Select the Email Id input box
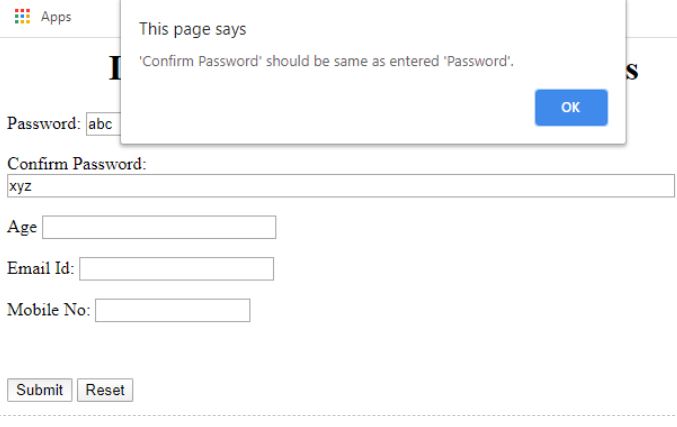Image resolution: width=677 pixels, height=427 pixels. 176,269
